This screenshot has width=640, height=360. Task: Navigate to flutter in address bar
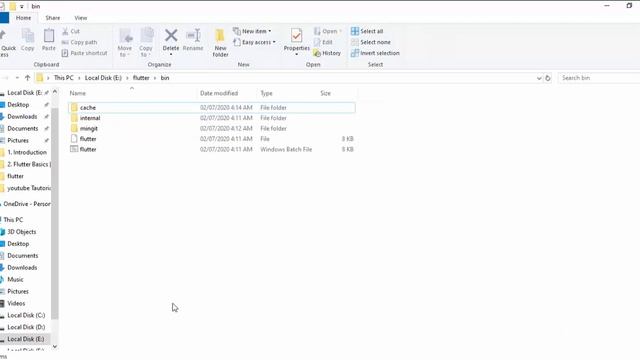coord(141,78)
